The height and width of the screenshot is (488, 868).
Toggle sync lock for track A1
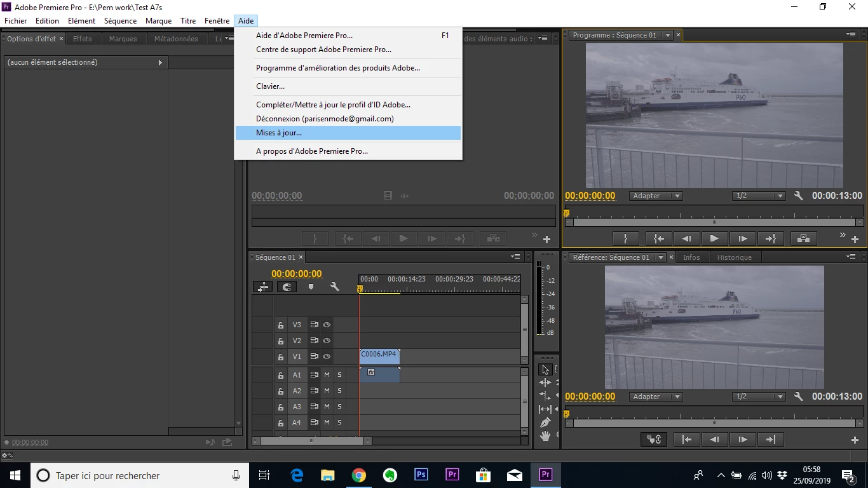[x=314, y=375]
